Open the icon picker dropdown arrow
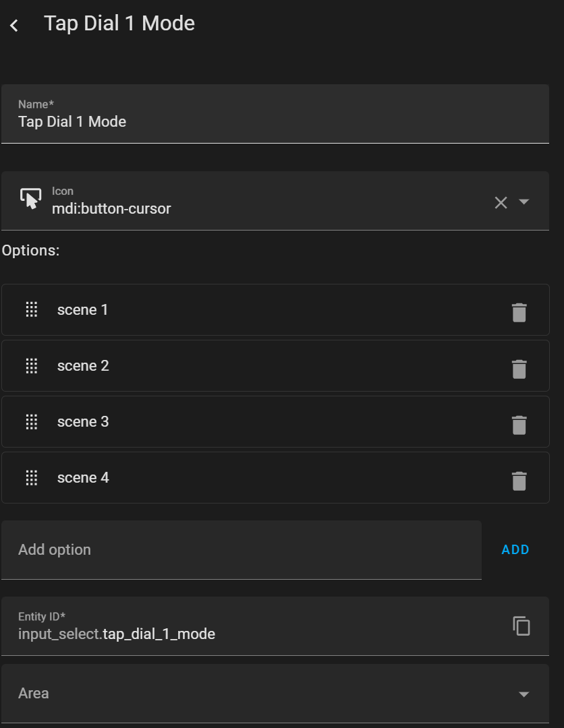564x728 pixels. click(x=524, y=202)
